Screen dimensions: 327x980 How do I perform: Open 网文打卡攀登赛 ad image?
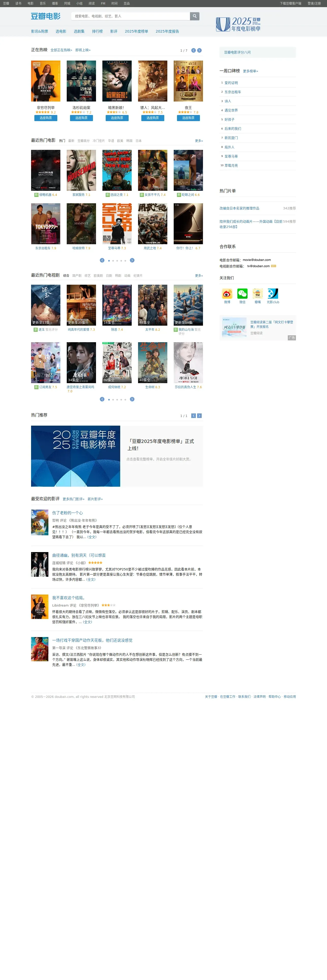point(234,327)
